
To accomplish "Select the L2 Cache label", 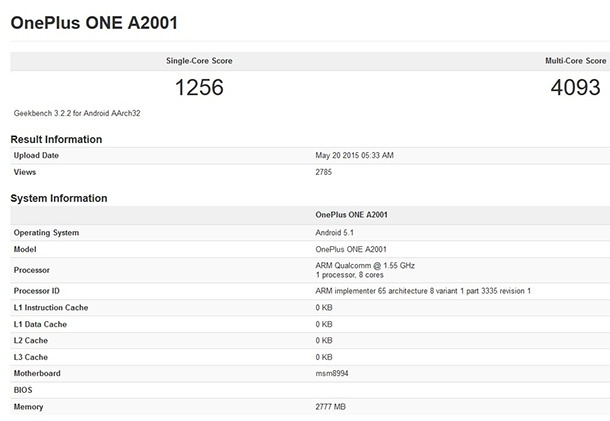I will (x=31, y=340).
